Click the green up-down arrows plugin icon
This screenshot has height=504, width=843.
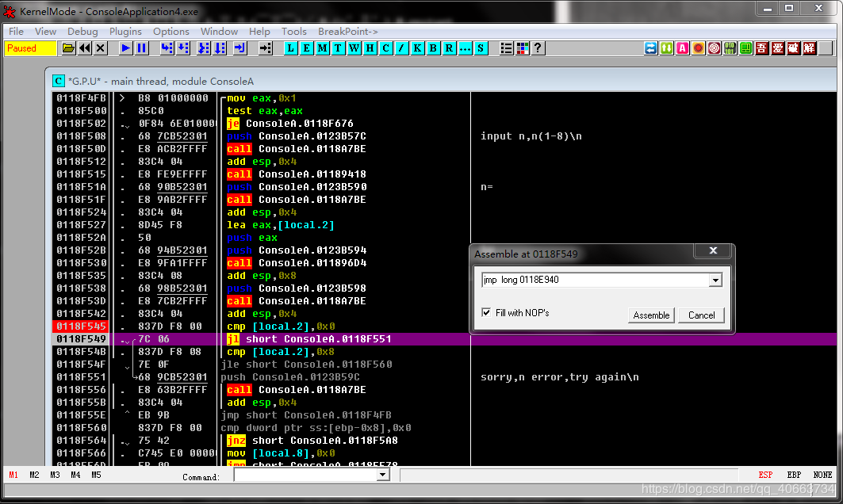click(x=667, y=48)
